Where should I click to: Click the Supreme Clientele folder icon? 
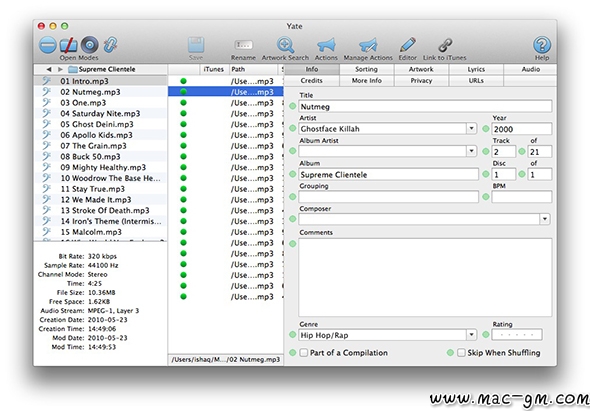(x=73, y=69)
